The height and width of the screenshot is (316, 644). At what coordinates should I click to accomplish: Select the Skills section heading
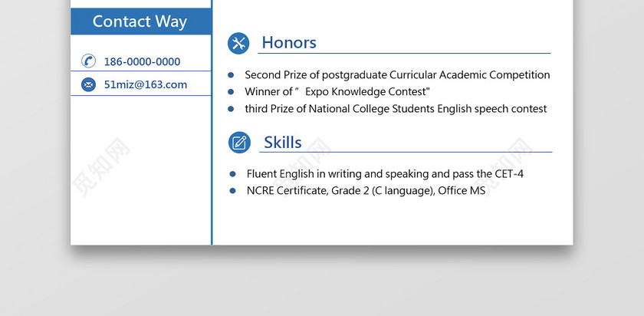pyautogui.click(x=283, y=143)
